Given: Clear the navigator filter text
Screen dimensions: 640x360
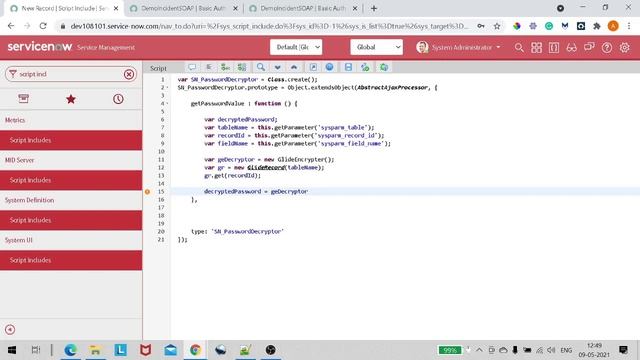Looking at the screenshot, I should point(129,74).
